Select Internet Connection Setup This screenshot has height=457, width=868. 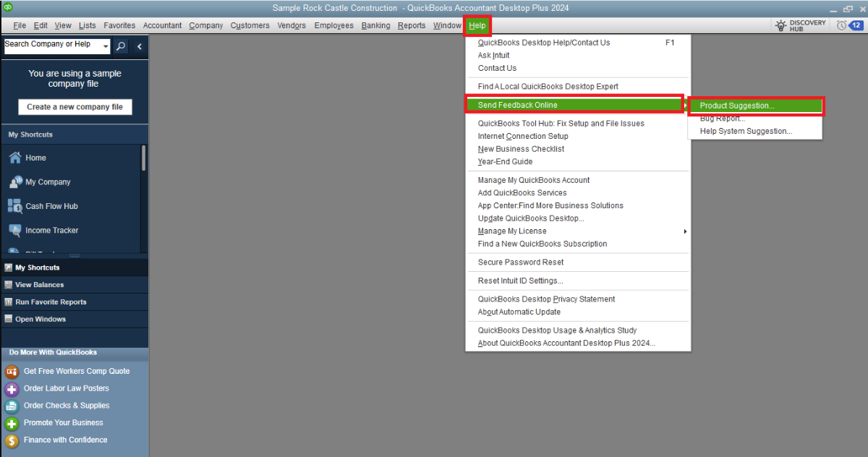pos(578,136)
